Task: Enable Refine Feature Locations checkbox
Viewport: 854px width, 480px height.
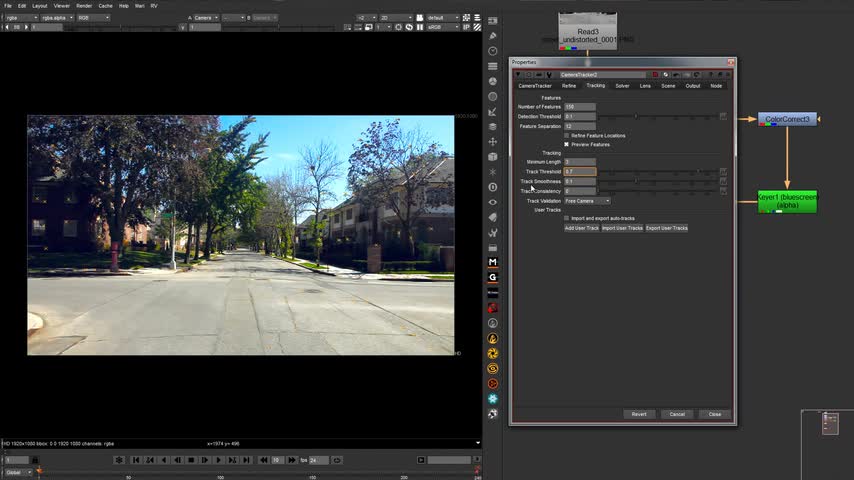Action: (x=567, y=135)
